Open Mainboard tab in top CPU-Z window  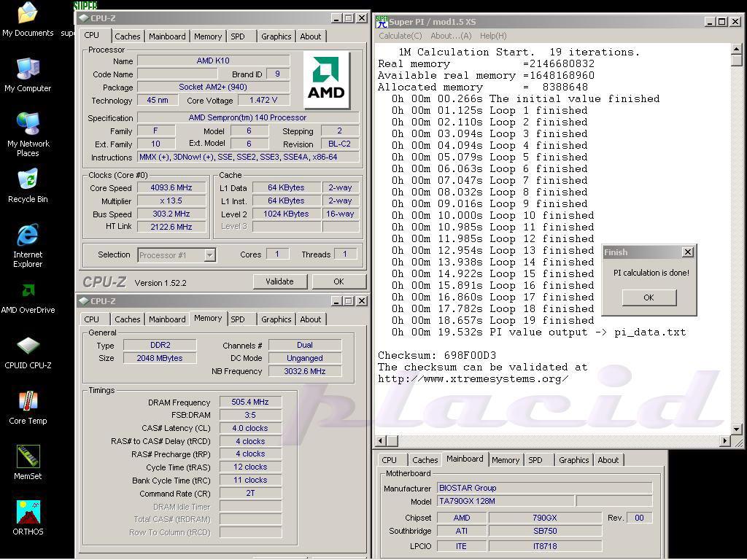tap(167, 36)
